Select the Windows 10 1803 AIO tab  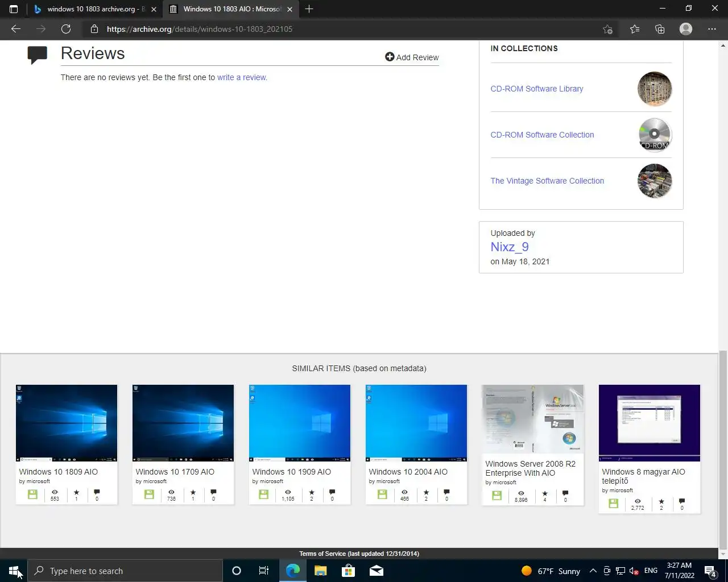(230, 9)
